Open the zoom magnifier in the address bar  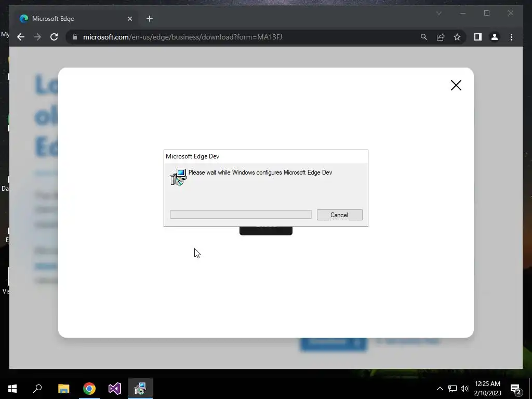pyautogui.click(x=424, y=37)
